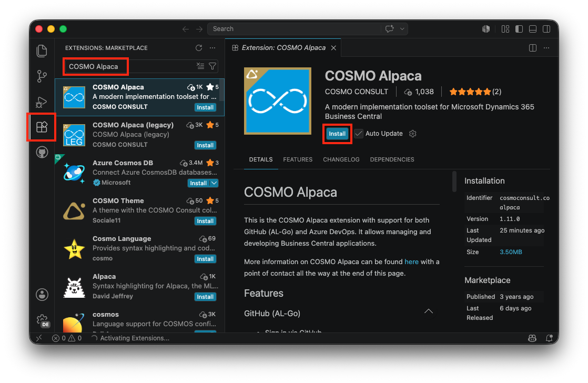Open the Accounts menu icon
The image size is (588, 383).
(42, 295)
